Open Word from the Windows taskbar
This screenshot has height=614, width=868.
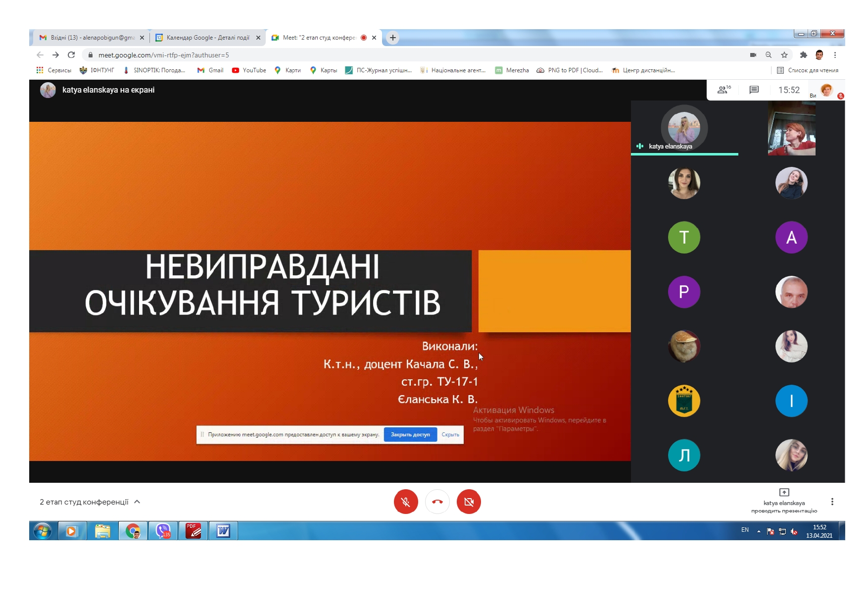coord(223,531)
